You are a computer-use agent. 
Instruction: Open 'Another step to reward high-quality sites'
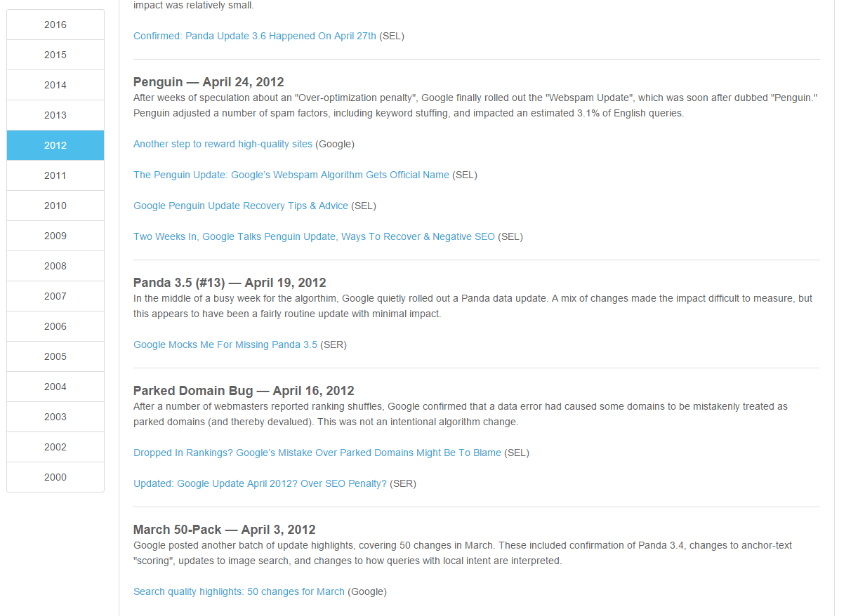point(223,144)
